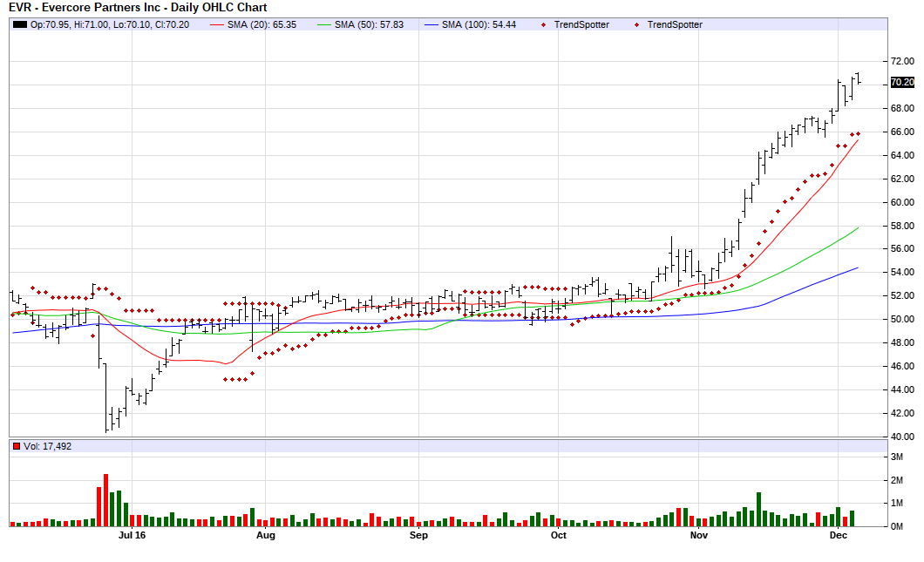
Task: Click the 'Nov' date axis label
Action: (x=699, y=535)
